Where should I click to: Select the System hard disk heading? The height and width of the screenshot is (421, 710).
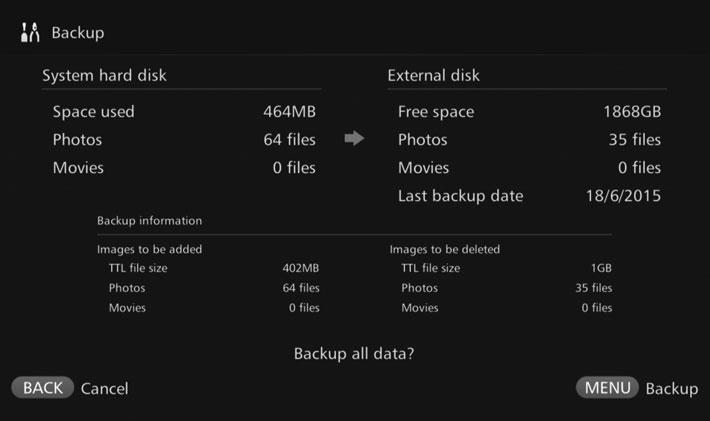[x=105, y=75]
